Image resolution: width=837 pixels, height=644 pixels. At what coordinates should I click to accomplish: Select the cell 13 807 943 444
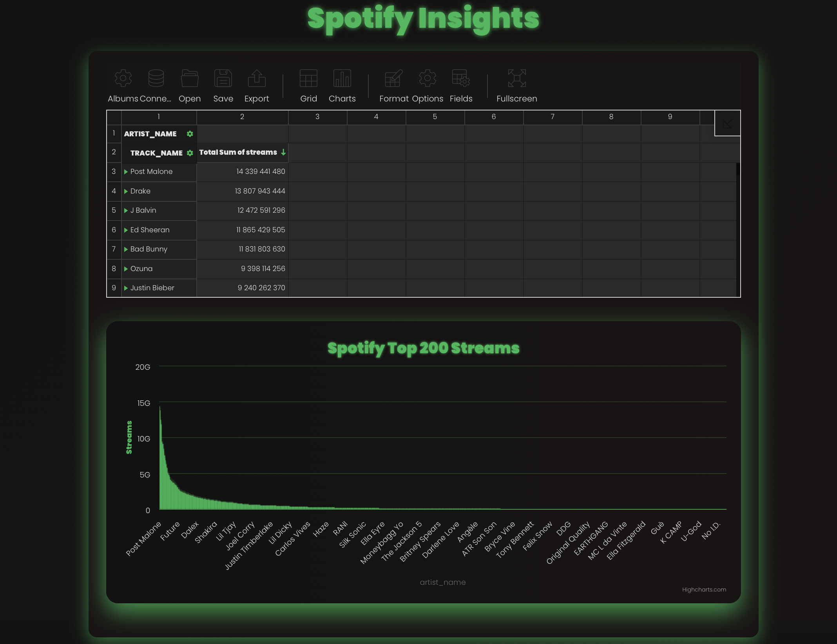point(243,191)
